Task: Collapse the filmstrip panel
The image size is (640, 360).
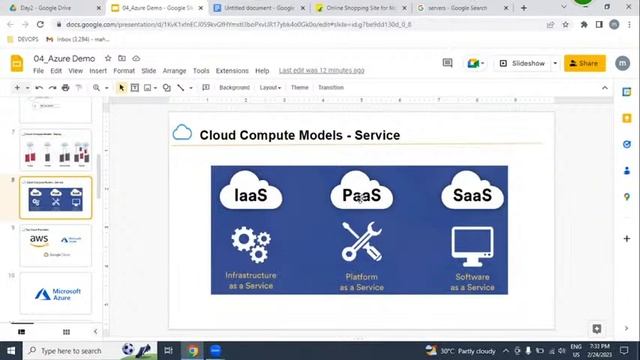Action: click(x=96, y=331)
